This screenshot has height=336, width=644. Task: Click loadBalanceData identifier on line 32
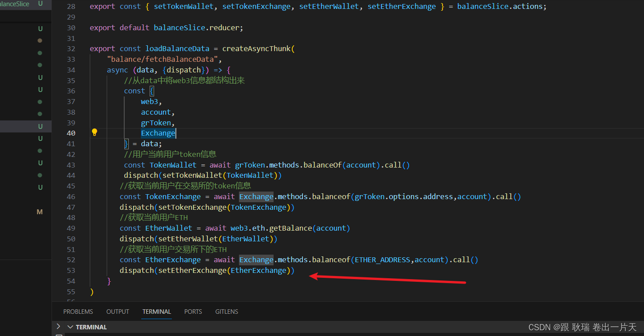[177, 48]
